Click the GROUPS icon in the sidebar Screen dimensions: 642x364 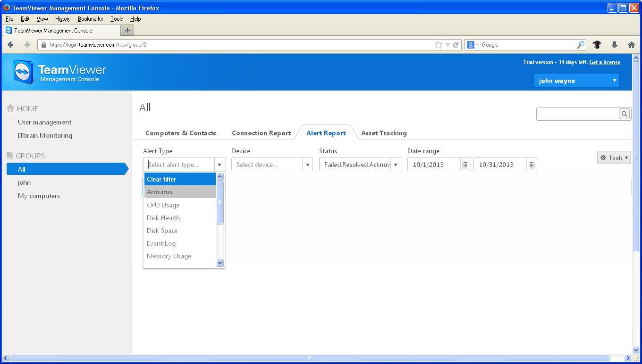click(x=9, y=156)
